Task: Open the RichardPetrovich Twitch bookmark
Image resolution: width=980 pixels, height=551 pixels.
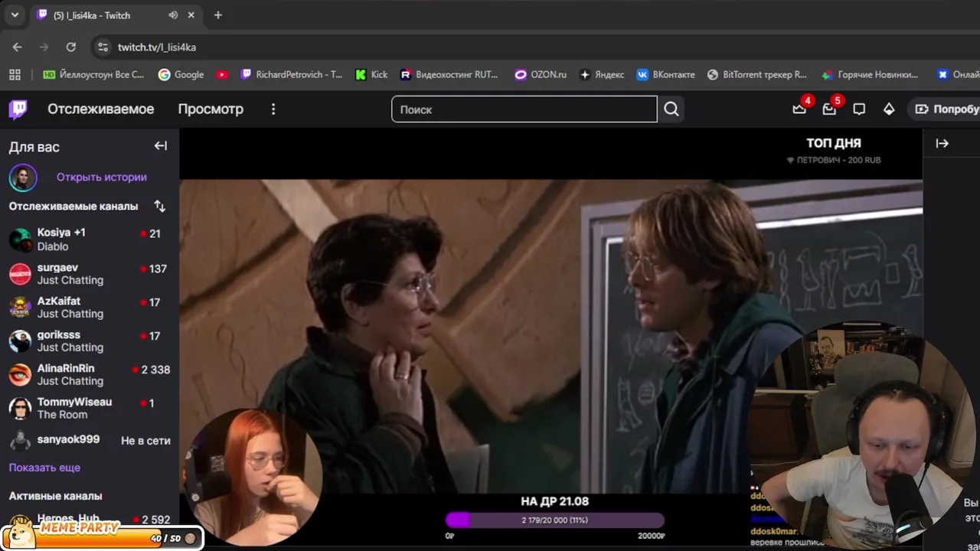Action: (291, 74)
